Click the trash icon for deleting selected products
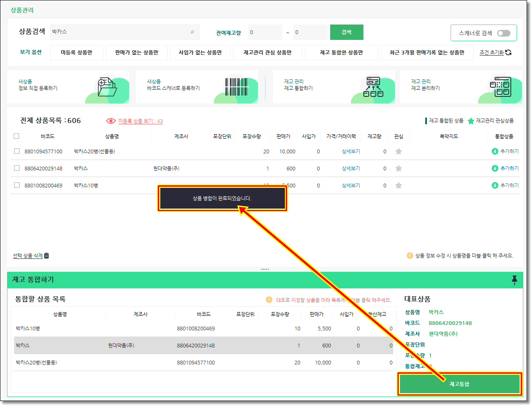Screen dimensions: 532x406 click(47, 256)
